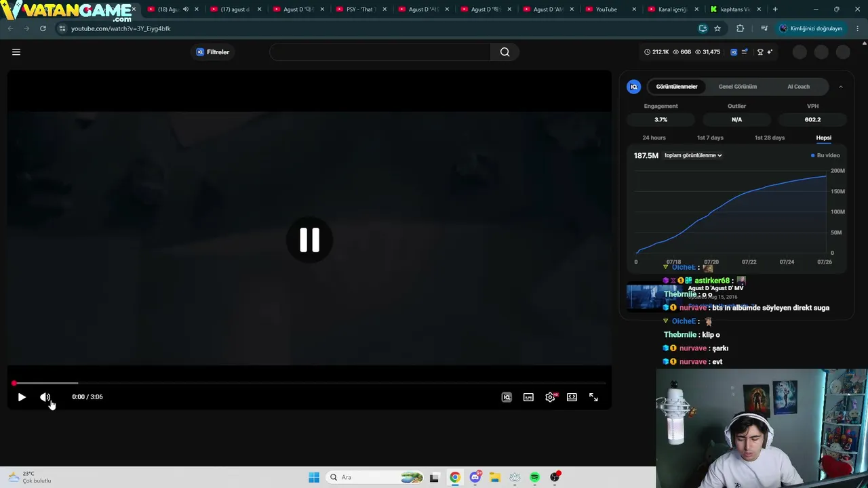868x488 pixels.
Task: Click the round vidIQ logo in panel
Action: coord(633,87)
